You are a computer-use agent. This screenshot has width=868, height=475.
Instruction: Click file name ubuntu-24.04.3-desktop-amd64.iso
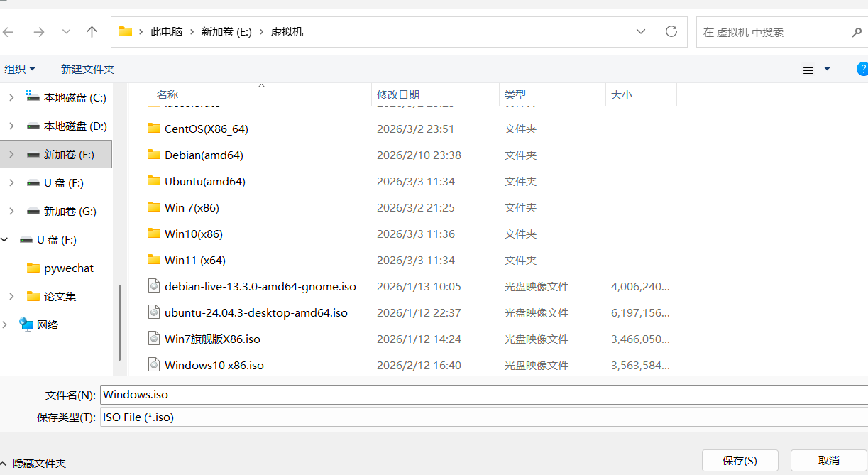tap(256, 313)
